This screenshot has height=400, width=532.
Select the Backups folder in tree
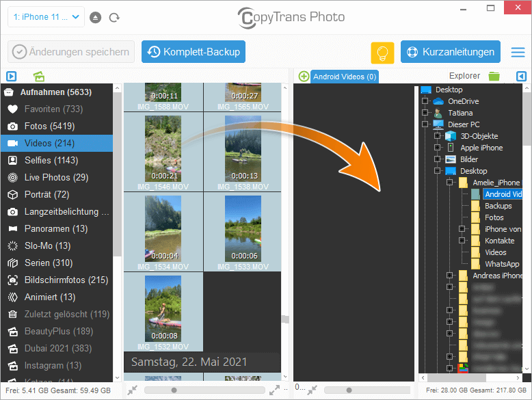pos(498,206)
